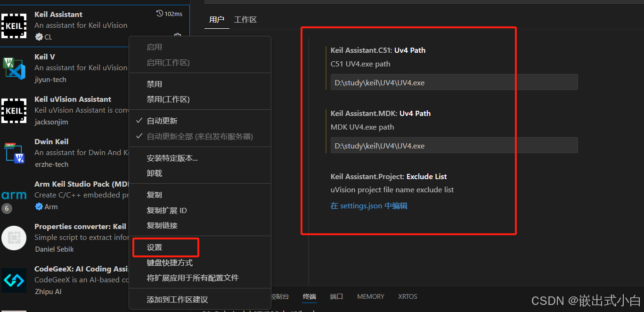Choose 启用 in the context menu
Screen dimensions: 644x312
[x=200, y=47]
